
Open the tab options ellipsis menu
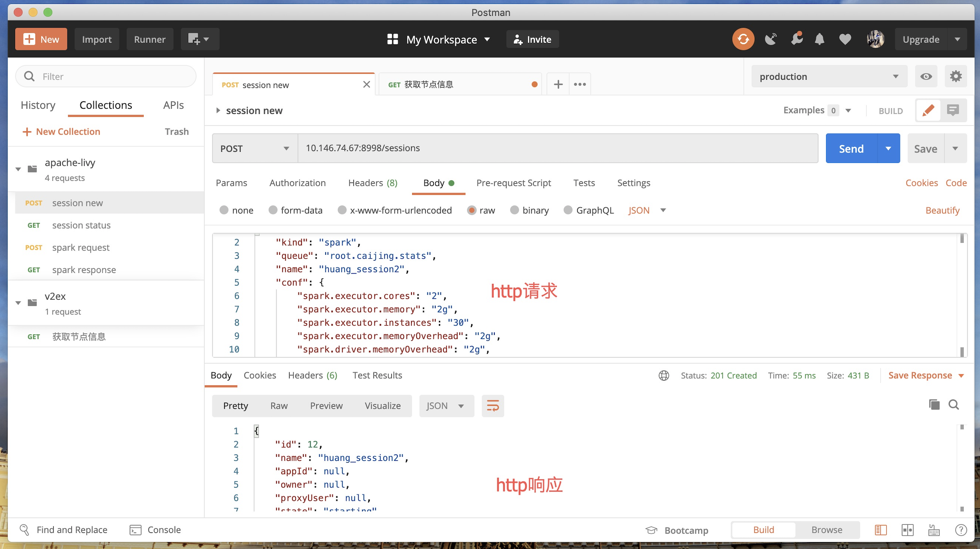[580, 84]
